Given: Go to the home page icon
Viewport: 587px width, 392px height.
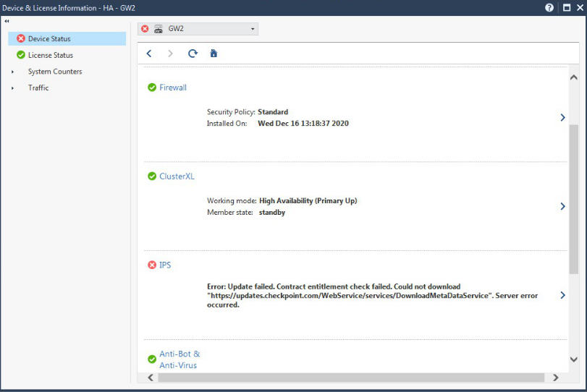Looking at the screenshot, I should (214, 54).
